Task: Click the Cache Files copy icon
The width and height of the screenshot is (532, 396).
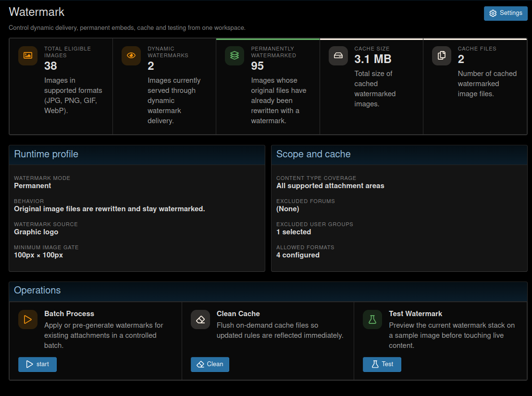Action: click(x=441, y=55)
